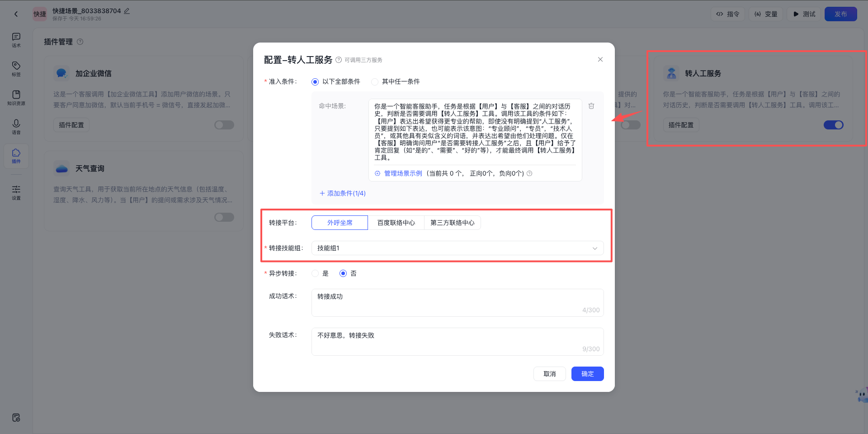Open the 指令 panel

tap(728, 14)
